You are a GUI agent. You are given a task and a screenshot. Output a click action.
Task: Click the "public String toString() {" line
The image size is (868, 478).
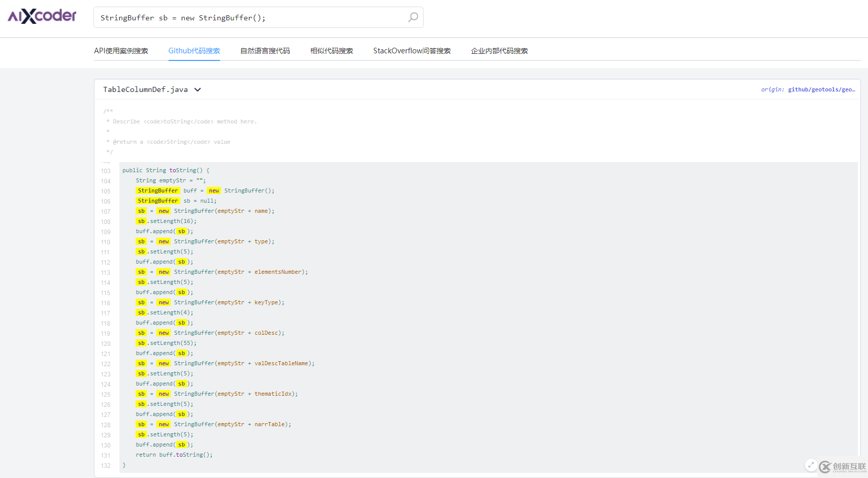coord(166,170)
